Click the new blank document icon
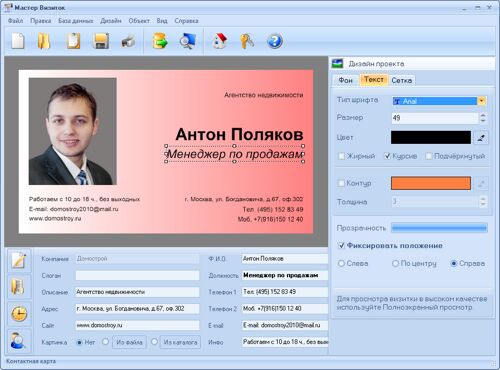Viewport: 500px width, 370px height. [18, 41]
